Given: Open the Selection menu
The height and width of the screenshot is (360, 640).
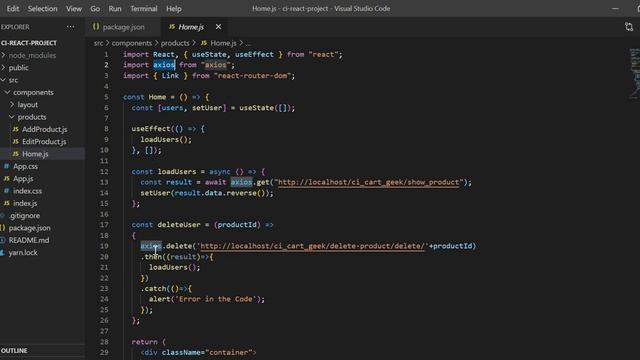Looking at the screenshot, I should [42, 9].
